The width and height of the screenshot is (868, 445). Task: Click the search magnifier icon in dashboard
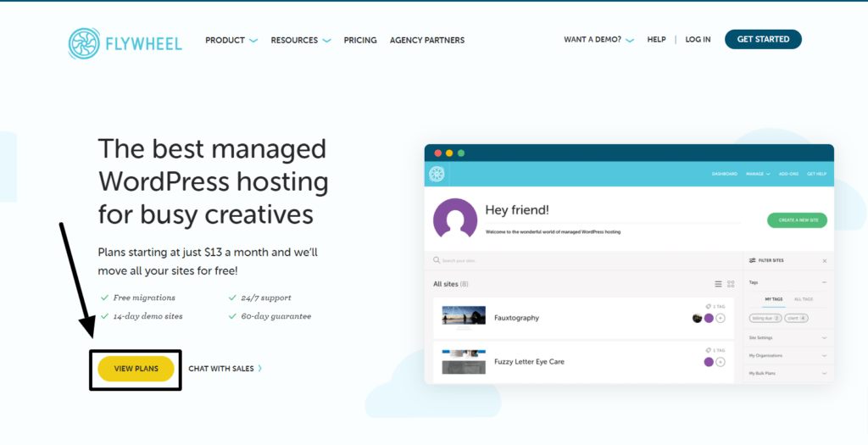(x=437, y=260)
